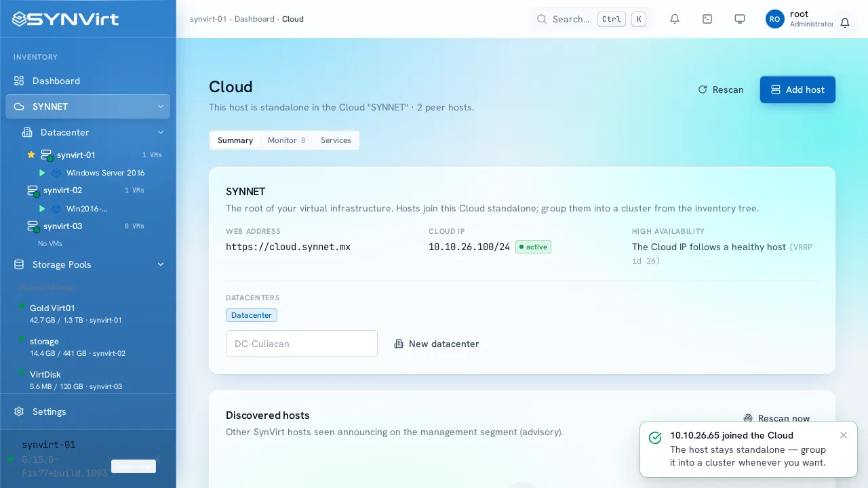868x488 pixels.
Task: Click Rescan now in Discovered hosts
Action: click(x=777, y=418)
